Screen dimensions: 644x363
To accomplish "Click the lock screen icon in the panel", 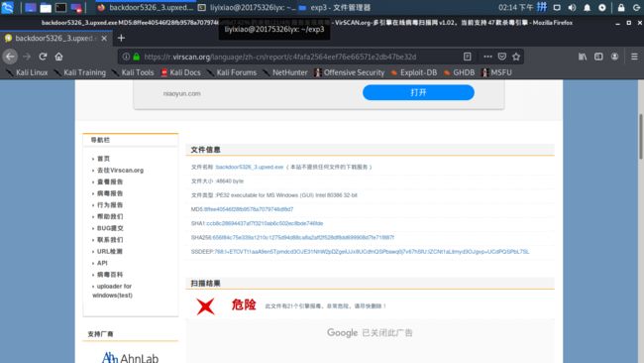I will [x=621, y=7].
